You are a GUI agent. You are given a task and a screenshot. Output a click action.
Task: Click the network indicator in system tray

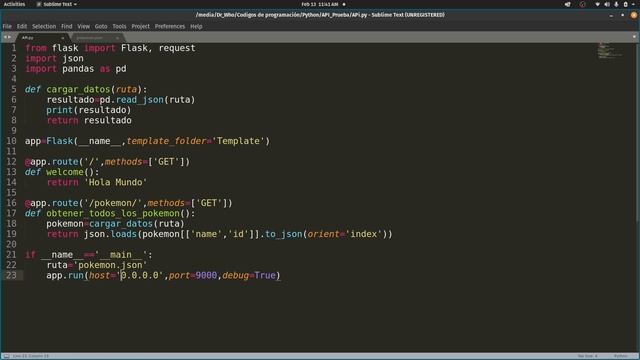point(598,4)
